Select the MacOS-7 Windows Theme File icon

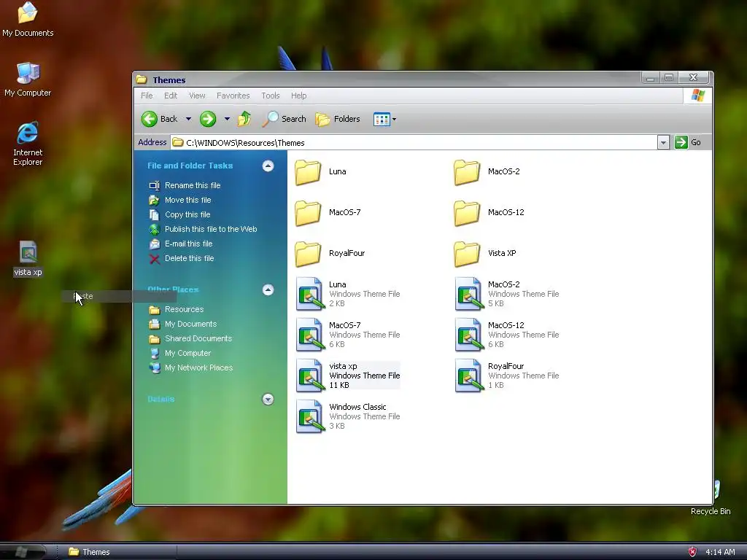coord(310,335)
